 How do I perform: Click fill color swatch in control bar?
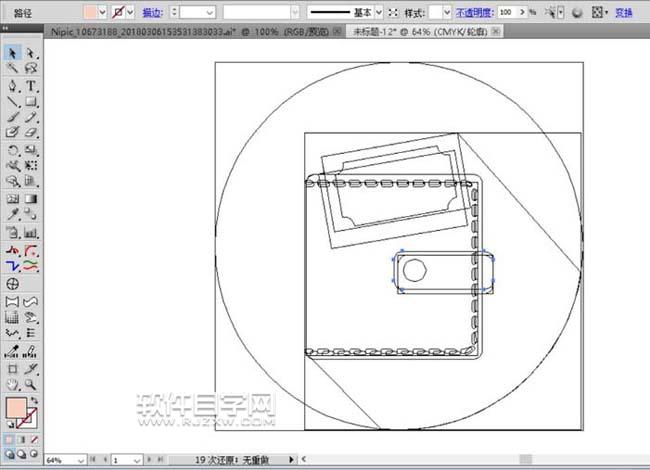point(90,12)
